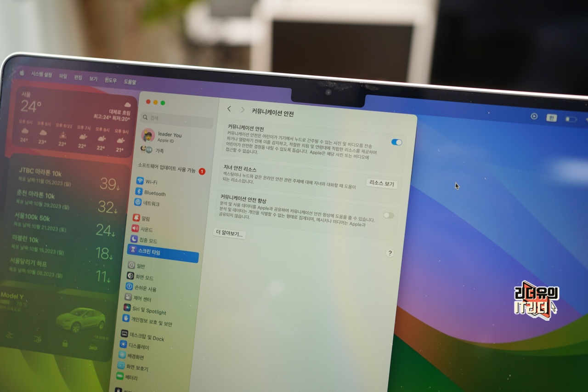The height and width of the screenshot is (392, 588).
Task: Click the 더 알아보기... button
Action: [x=230, y=234]
